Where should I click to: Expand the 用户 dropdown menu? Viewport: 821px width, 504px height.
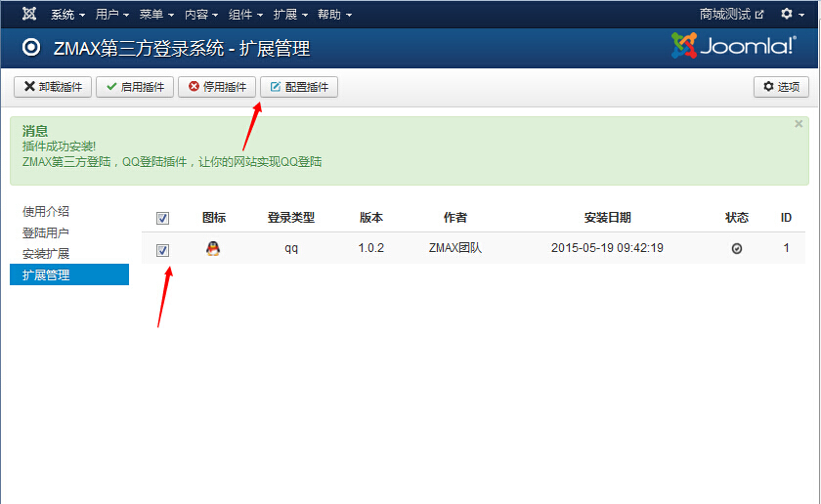tap(112, 15)
